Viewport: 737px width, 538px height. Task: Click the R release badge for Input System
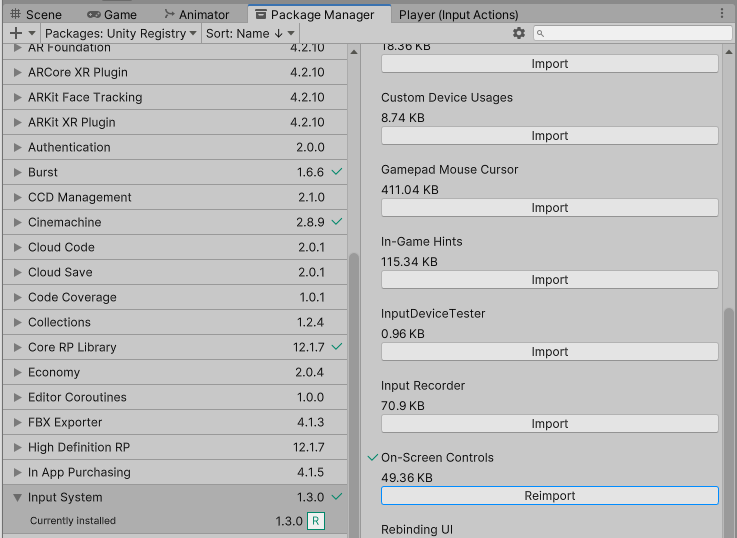coord(316,521)
